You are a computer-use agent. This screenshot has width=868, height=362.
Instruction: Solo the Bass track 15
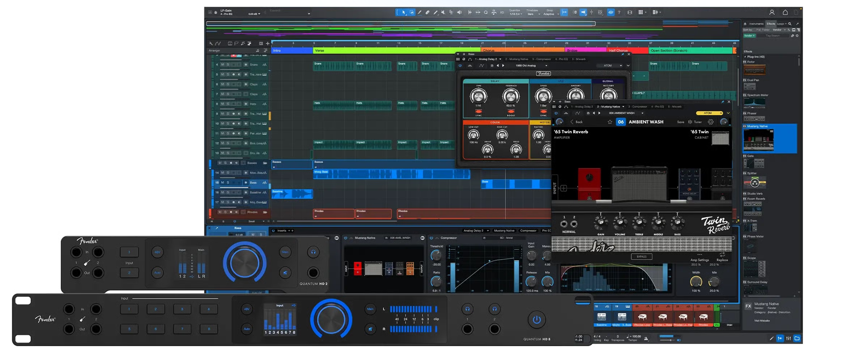(228, 182)
